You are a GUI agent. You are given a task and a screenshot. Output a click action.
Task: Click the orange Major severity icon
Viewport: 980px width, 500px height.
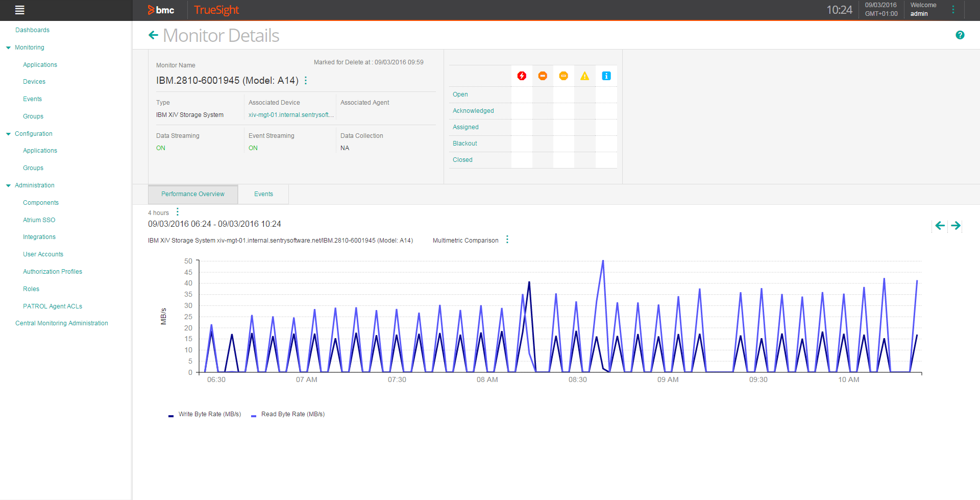pyautogui.click(x=543, y=76)
